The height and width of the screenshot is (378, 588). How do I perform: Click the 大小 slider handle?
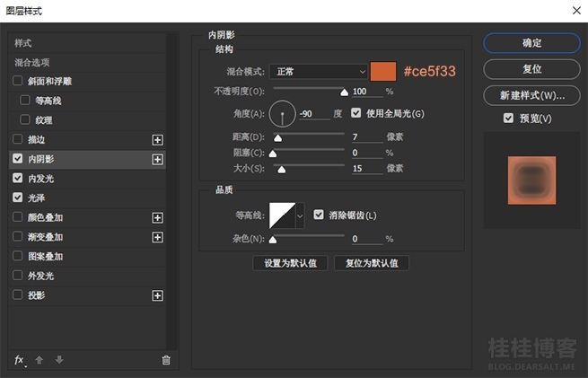(282, 170)
